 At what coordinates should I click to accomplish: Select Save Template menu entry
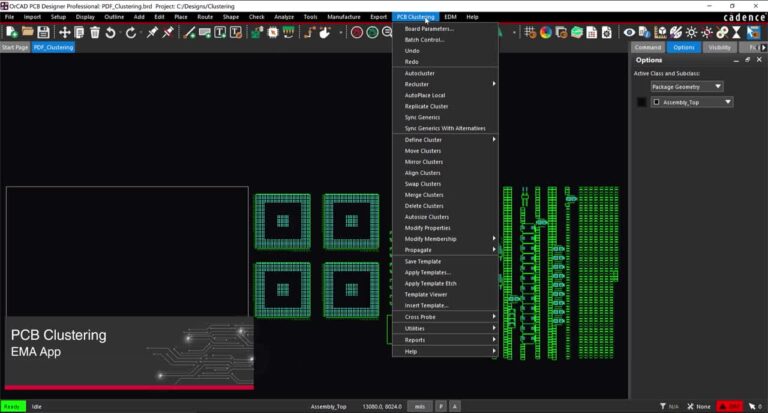445,262
